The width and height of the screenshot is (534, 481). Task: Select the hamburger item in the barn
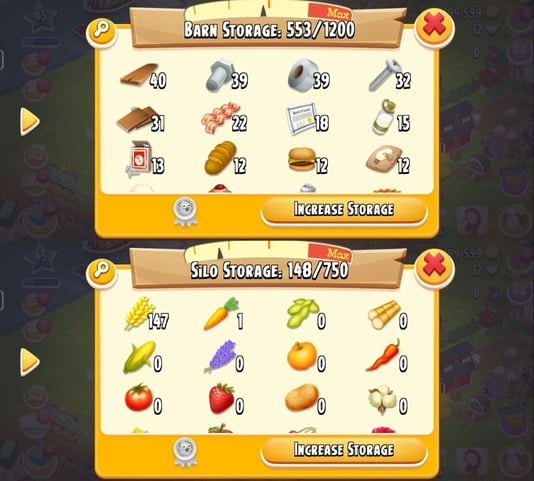[x=307, y=160]
